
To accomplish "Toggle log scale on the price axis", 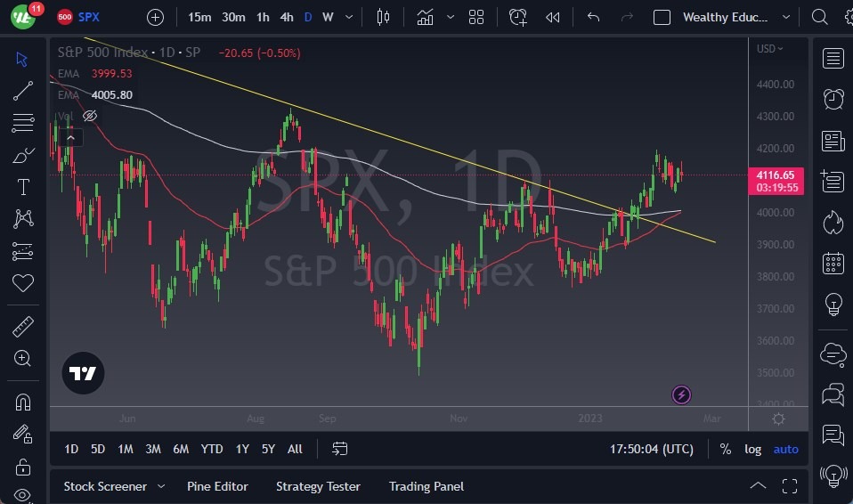I will pos(752,449).
